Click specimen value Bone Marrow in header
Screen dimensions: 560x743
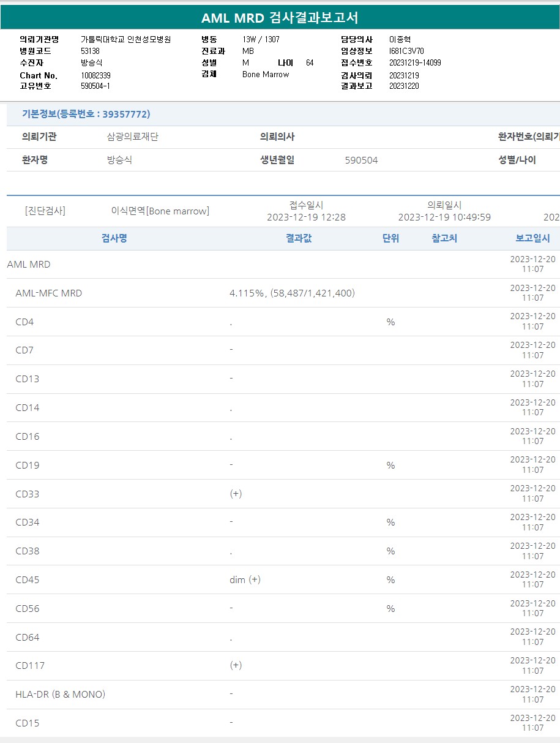coord(266,74)
